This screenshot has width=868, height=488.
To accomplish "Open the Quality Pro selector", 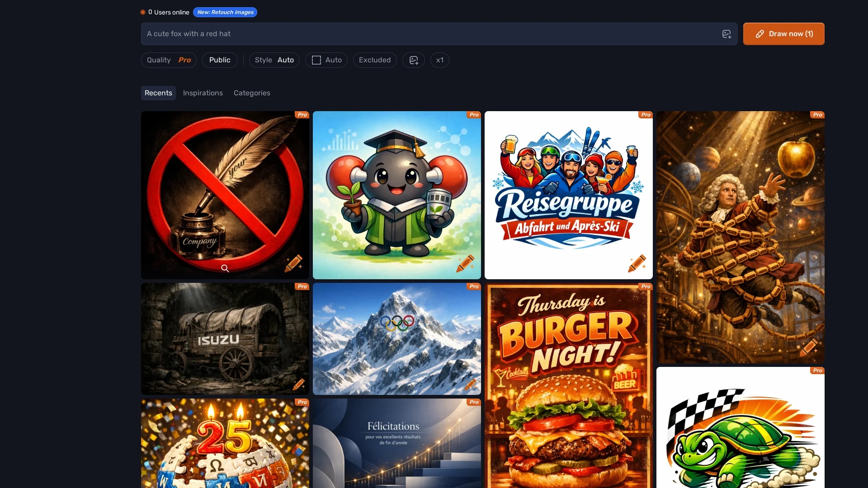I will tap(169, 60).
